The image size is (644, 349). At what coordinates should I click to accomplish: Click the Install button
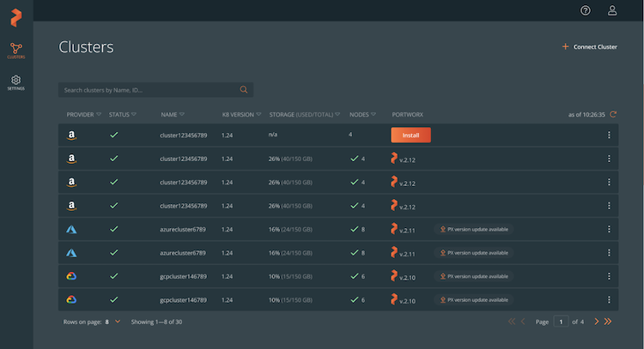(410, 135)
